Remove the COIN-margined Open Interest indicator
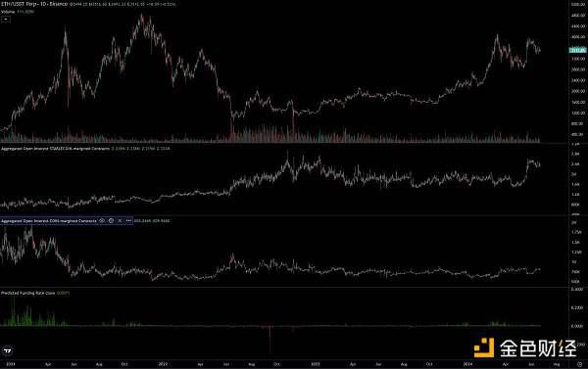Image resolution: width=588 pixels, height=369 pixels. click(120, 220)
